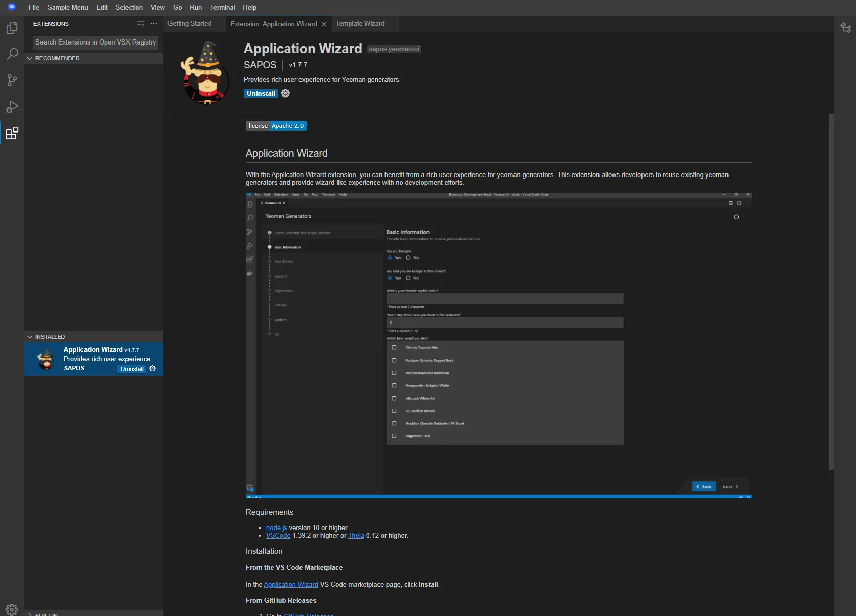Open the Explorer view in activity bar
The width and height of the screenshot is (856, 616).
click(12, 28)
